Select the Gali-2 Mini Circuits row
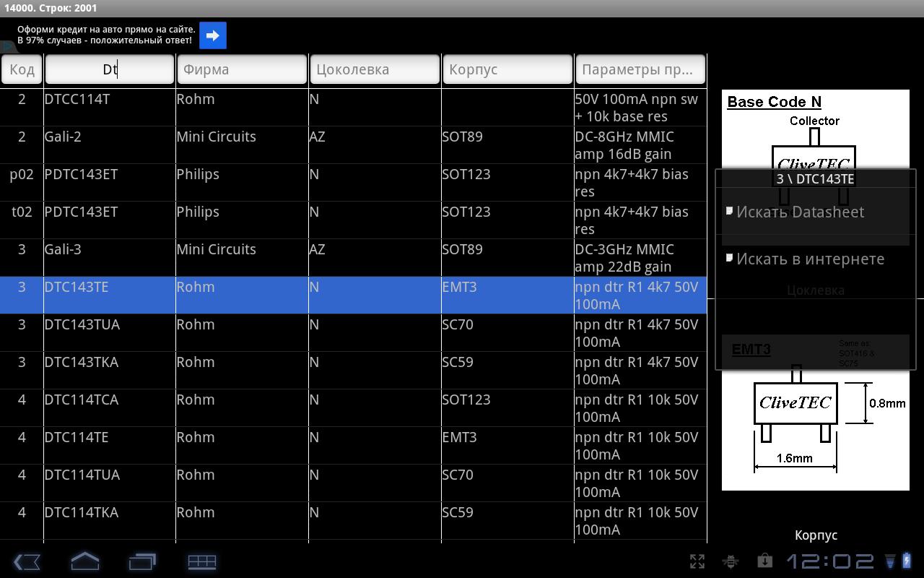 (353, 145)
